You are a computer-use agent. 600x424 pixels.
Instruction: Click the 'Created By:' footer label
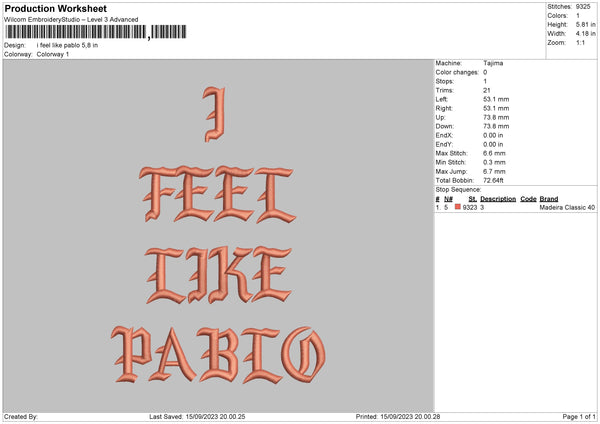(x=21, y=417)
